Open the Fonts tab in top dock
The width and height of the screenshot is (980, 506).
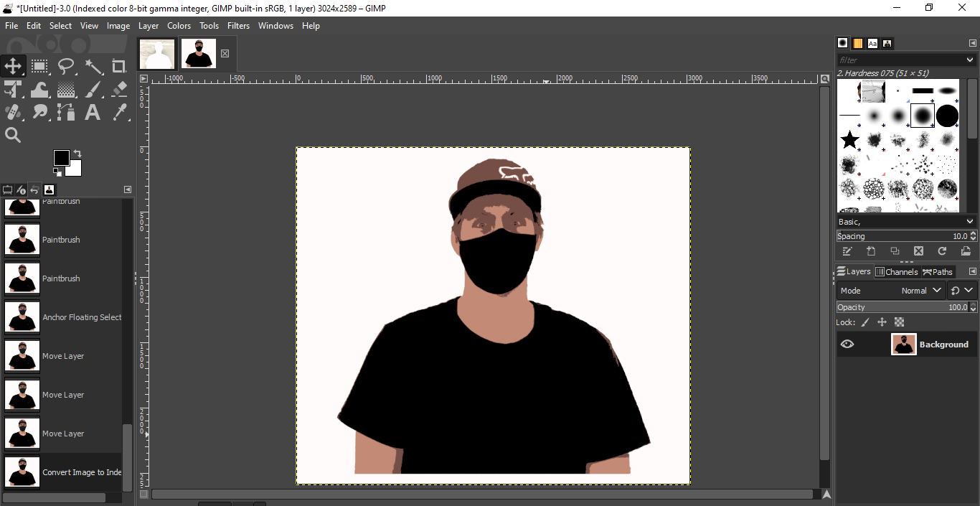(872, 43)
